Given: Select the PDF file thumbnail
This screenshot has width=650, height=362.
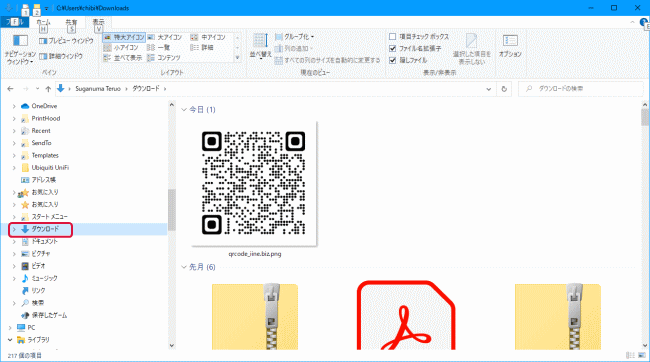Looking at the screenshot, I should click(406, 315).
